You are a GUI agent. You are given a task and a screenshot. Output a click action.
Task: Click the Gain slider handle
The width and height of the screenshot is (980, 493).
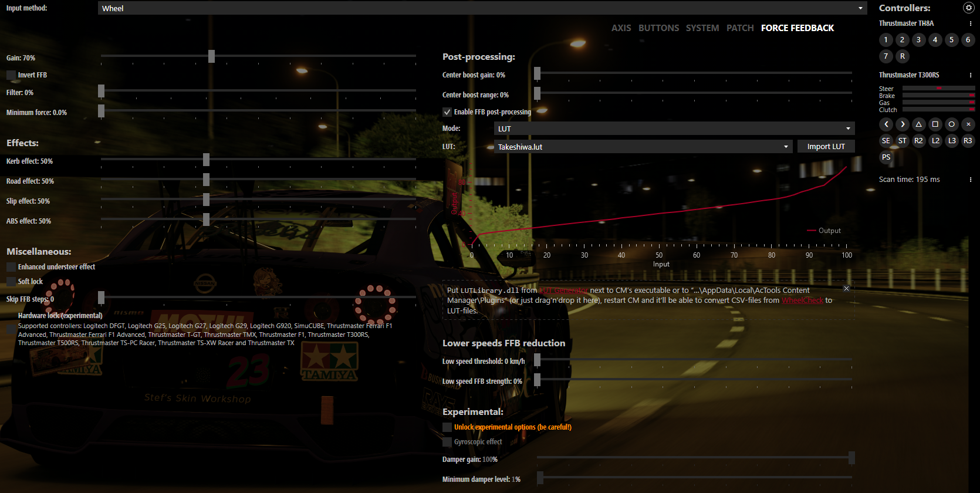[x=211, y=56]
